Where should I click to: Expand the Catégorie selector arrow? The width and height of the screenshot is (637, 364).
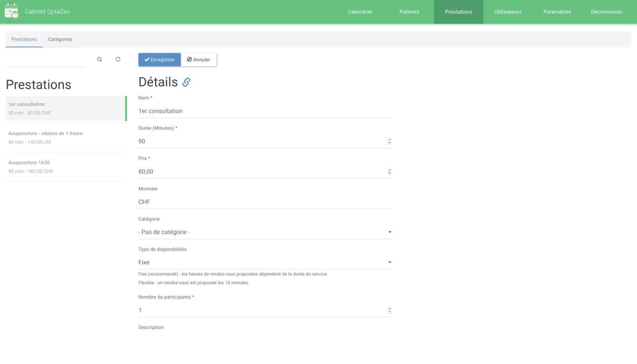pyautogui.click(x=389, y=232)
